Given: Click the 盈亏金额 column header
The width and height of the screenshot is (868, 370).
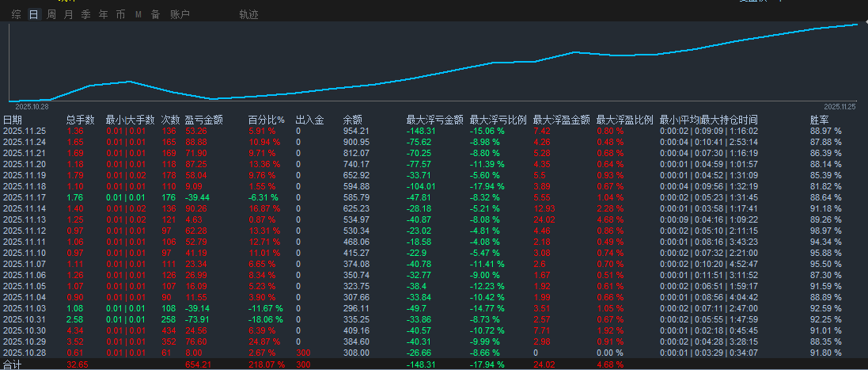Looking at the screenshot, I should tap(203, 120).
